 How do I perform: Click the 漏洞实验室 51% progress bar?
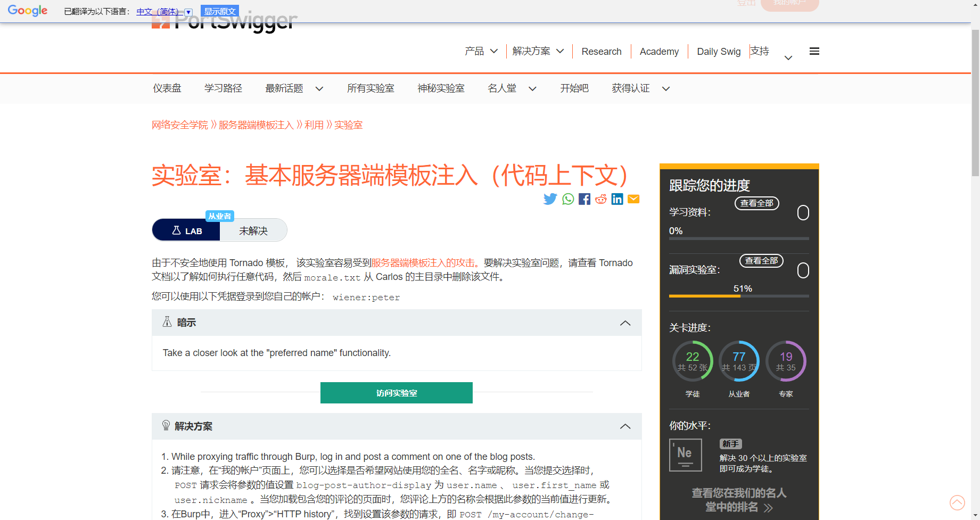click(x=739, y=296)
